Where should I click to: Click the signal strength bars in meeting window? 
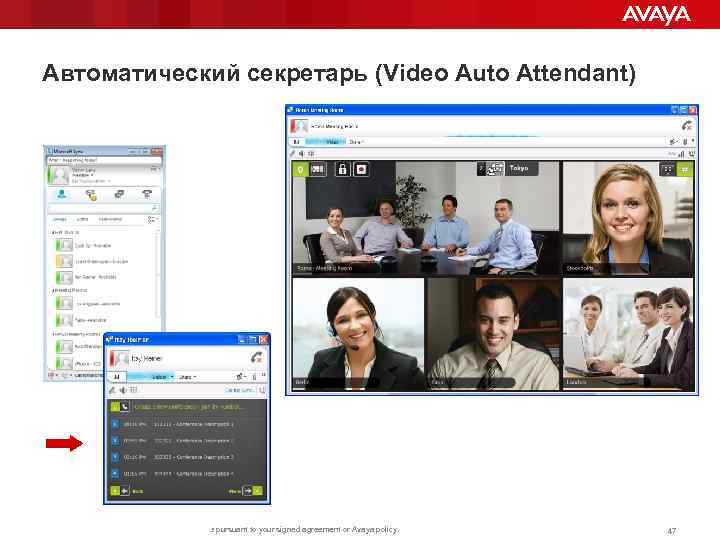point(681,153)
